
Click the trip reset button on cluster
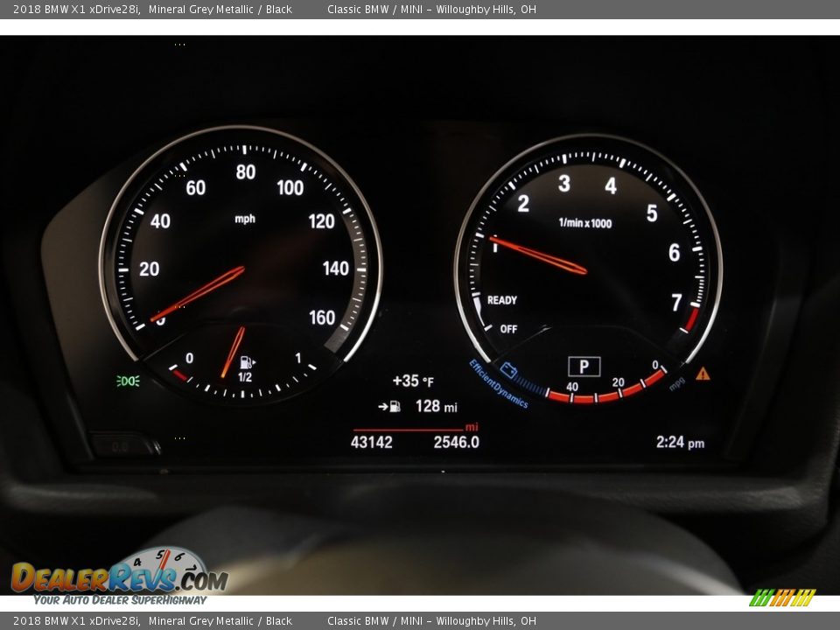124,445
